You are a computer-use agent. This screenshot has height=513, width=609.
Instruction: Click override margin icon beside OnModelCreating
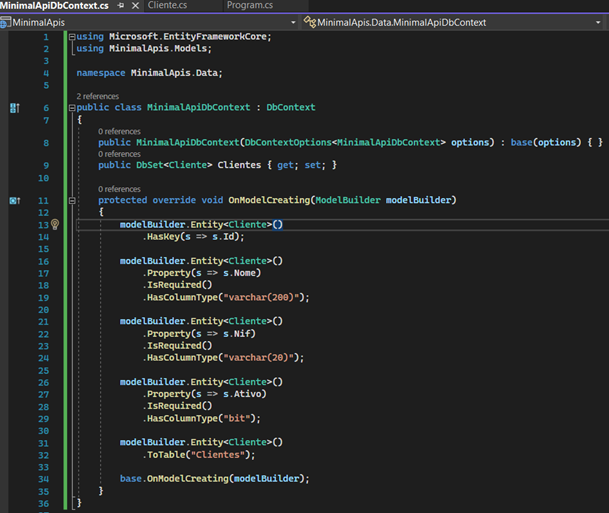point(14,201)
